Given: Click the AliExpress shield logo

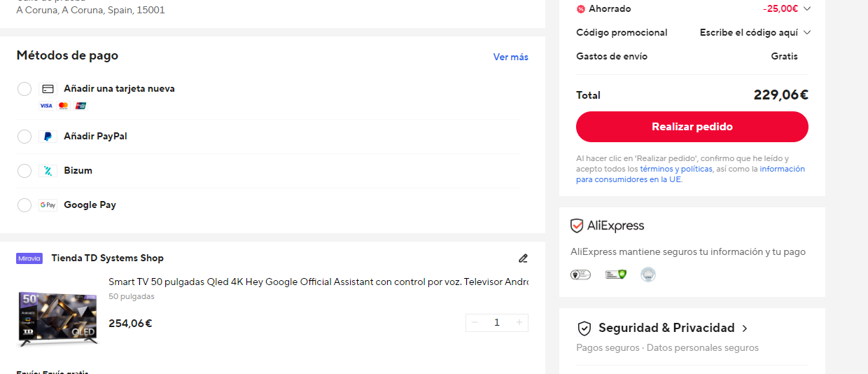Looking at the screenshot, I should pos(577,226).
